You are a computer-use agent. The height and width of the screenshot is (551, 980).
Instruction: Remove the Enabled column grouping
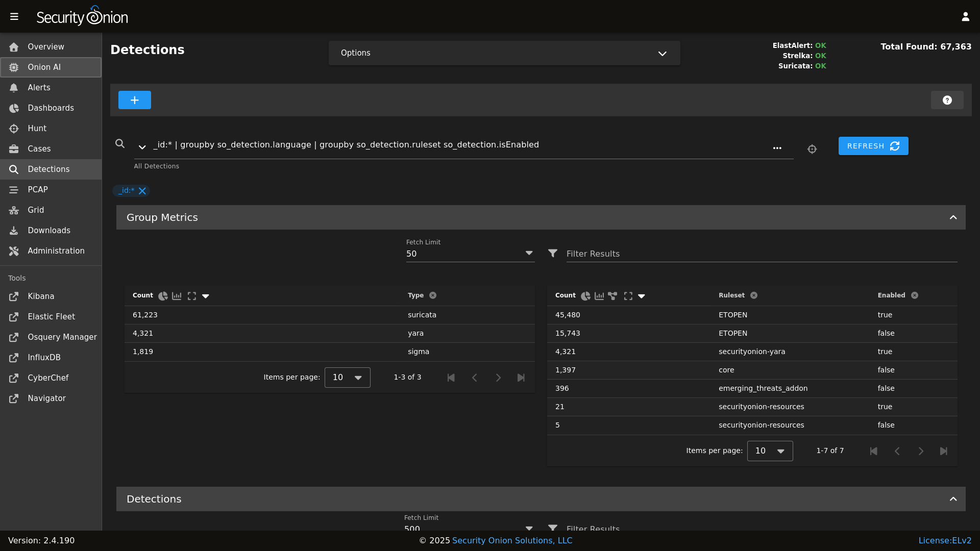tap(915, 295)
